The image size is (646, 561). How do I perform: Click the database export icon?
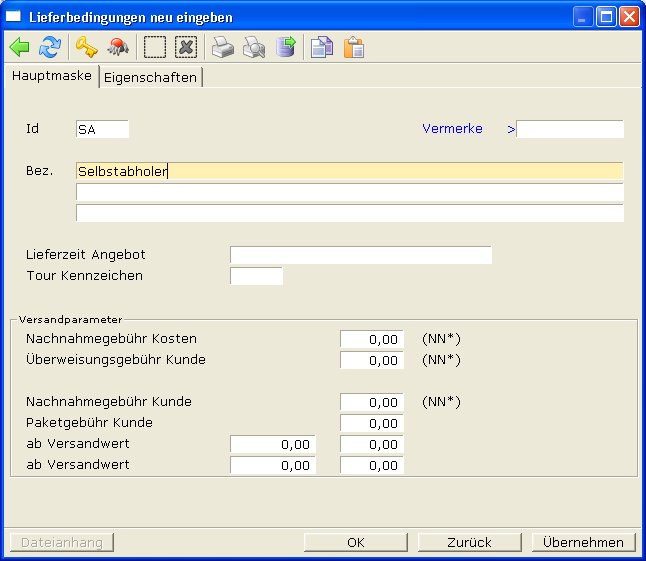(286, 47)
